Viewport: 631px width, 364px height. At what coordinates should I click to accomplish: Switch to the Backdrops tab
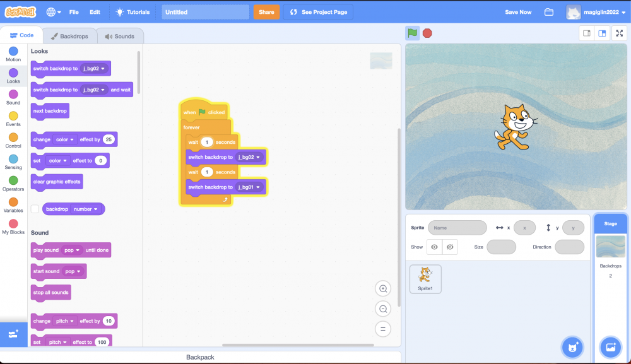[x=69, y=36]
